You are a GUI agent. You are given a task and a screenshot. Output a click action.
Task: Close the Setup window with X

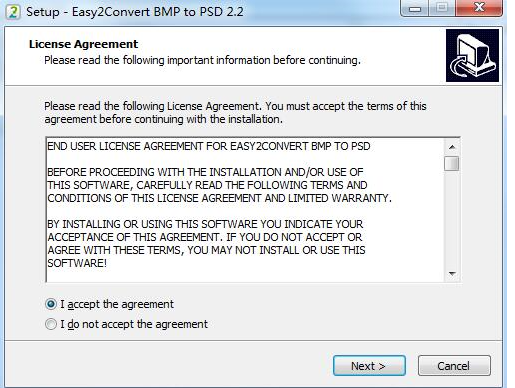click(479, 8)
